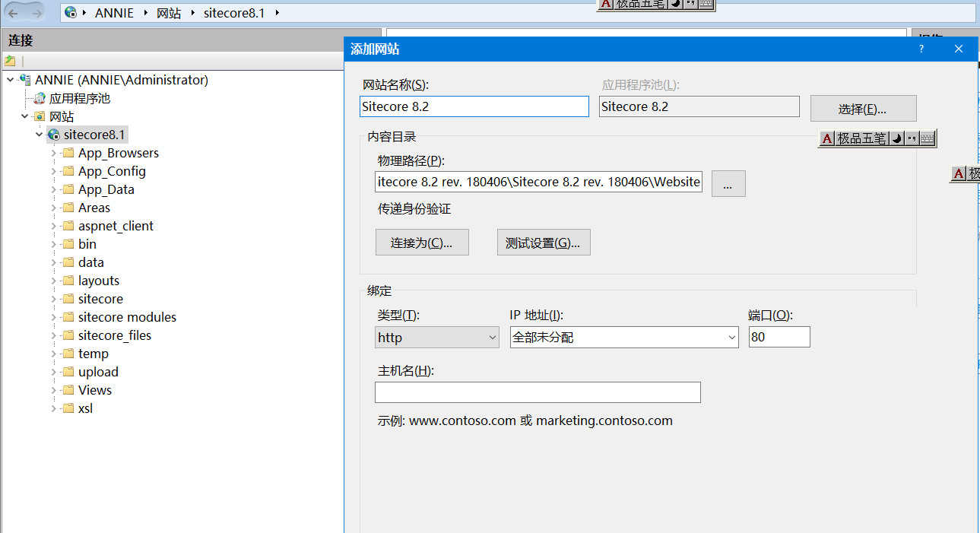Collapse the ANNIE server node
980x533 pixels.
[10, 80]
